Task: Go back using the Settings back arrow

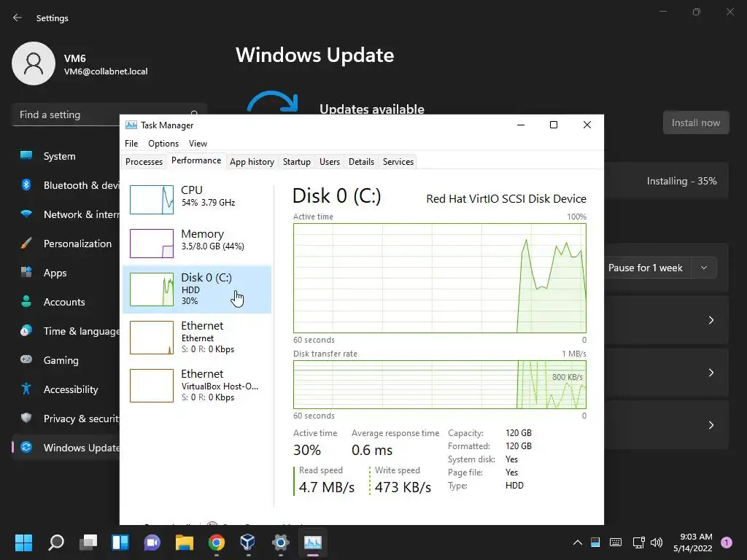Action: point(18,17)
